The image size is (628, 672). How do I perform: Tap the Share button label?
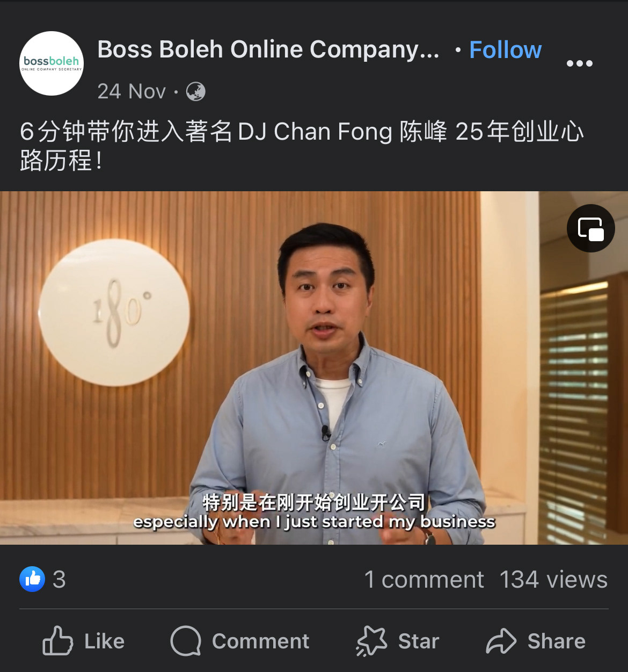coord(556,641)
